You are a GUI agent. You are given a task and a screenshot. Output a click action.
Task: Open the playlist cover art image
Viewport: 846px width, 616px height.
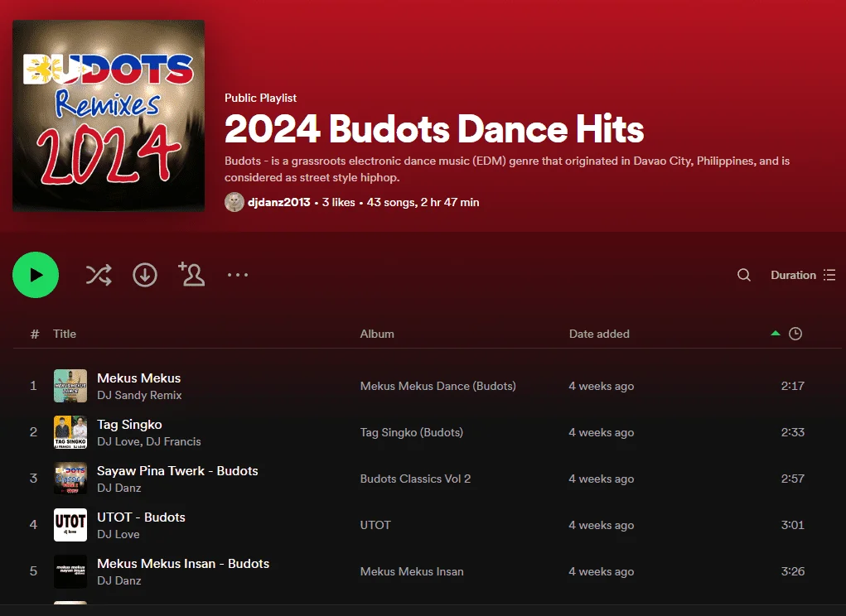coord(109,116)
